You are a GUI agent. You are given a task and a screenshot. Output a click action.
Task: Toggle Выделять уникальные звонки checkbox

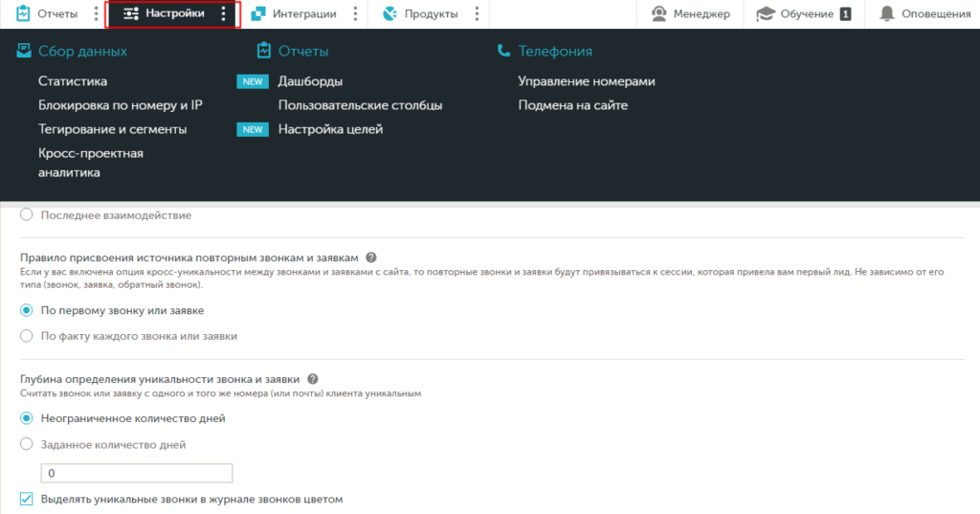click(x=27, y=499)
